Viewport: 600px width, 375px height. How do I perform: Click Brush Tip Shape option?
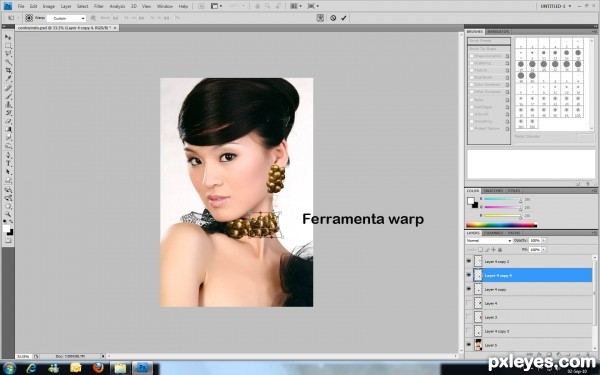point(489,49)
